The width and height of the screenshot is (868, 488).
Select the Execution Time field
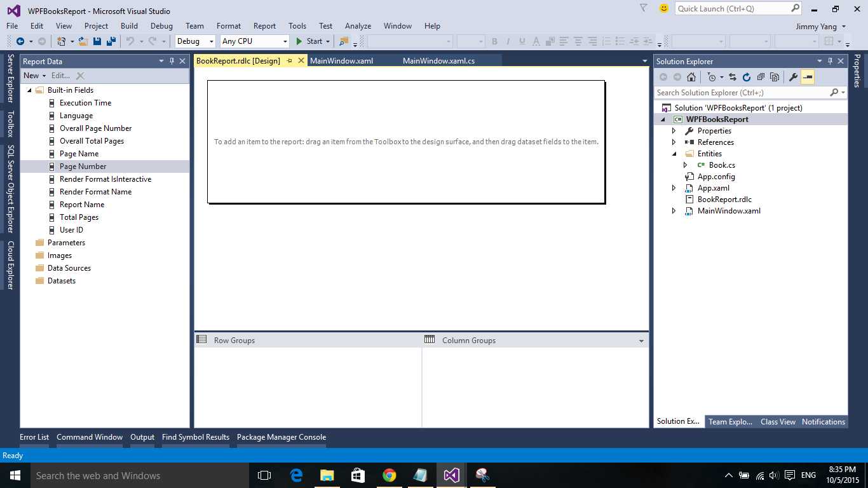coord(85,103)
